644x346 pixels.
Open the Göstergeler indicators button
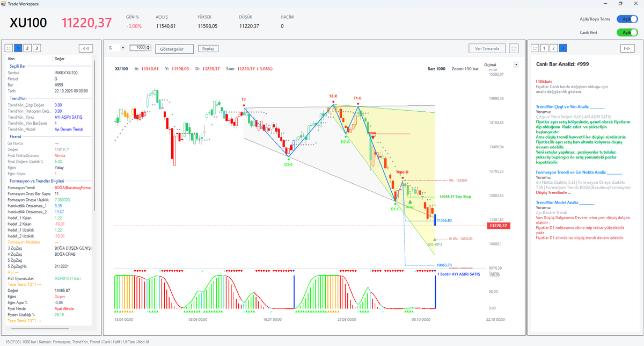pyautogui.click(x=174, y=49)
